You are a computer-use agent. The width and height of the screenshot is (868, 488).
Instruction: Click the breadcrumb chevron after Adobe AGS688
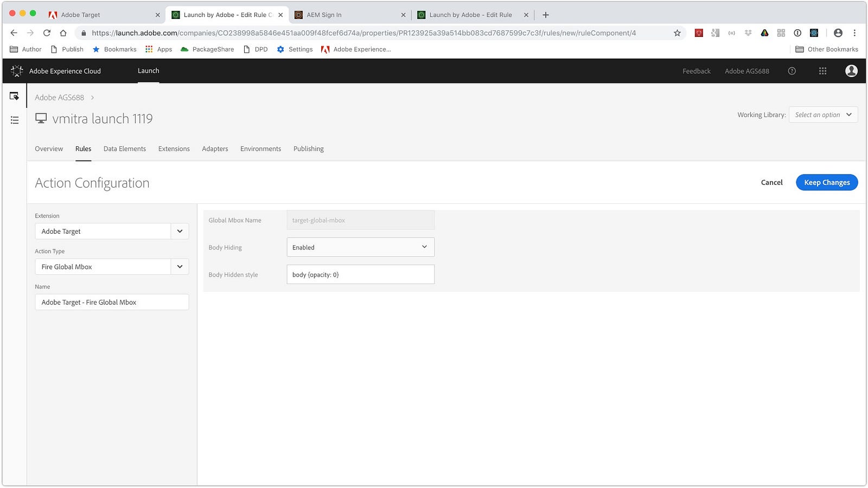[92, 98]
